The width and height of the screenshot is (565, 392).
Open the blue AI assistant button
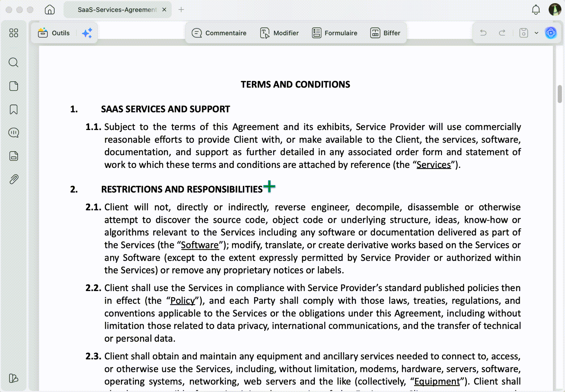[551, 33]
